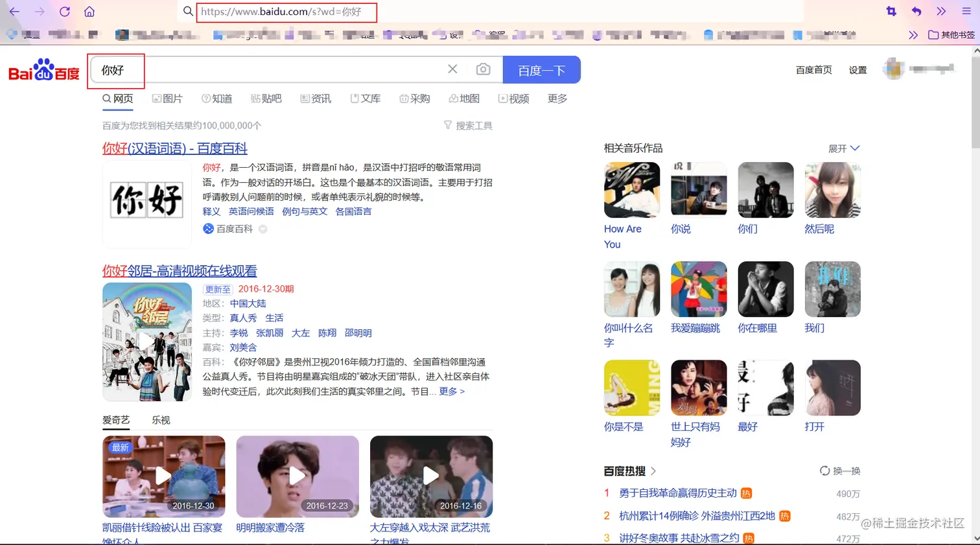The height and width of the screenshot is (545, 980).
Task: Click the 百度百科 source icon below the snippet
Action: click(x=208, y=229)
